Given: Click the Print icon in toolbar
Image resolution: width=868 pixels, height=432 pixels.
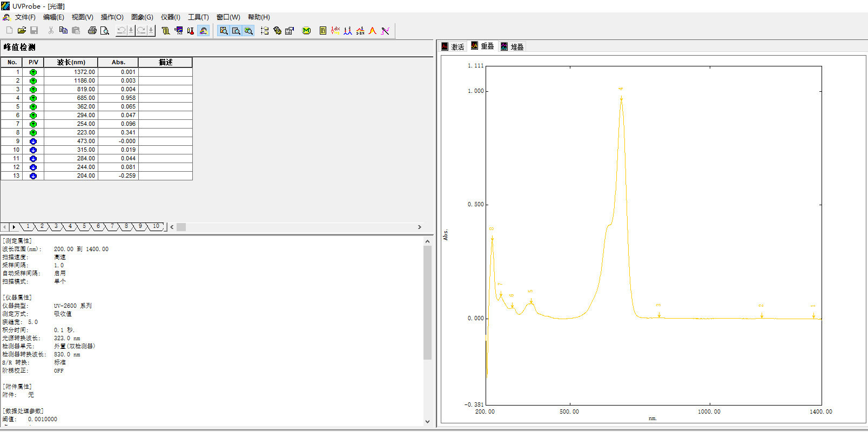Looking at the screenshot, I should pos(92,31).
